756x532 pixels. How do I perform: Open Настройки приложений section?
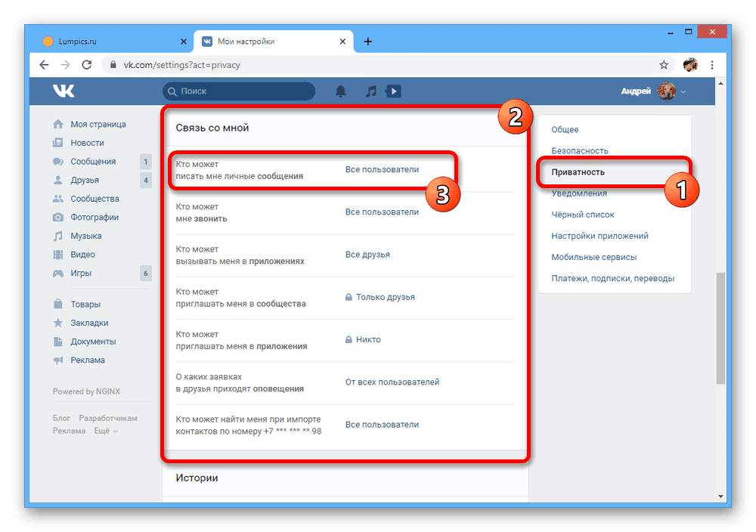pos(600,236)
